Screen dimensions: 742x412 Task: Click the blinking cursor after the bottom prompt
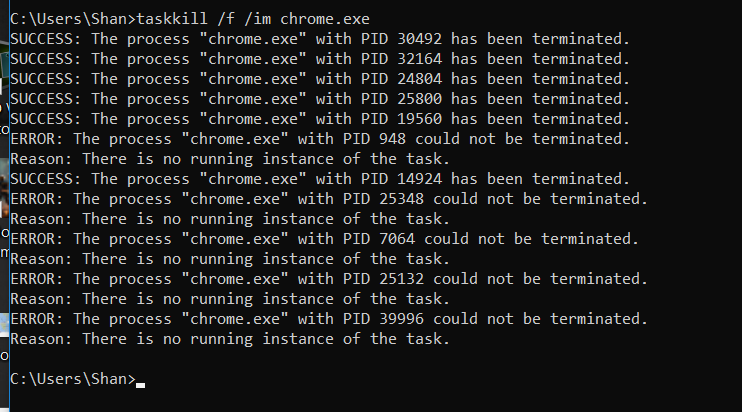click(x=141, y=385)
